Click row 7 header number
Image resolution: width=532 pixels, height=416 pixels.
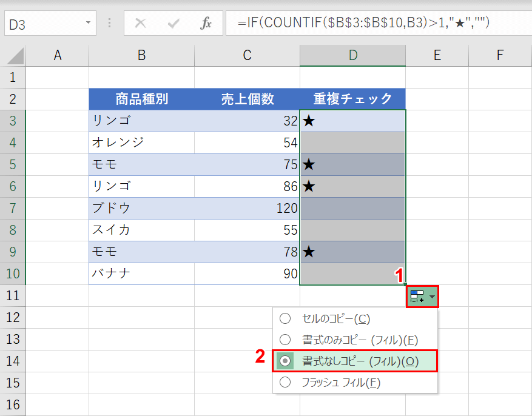point(13,208)
